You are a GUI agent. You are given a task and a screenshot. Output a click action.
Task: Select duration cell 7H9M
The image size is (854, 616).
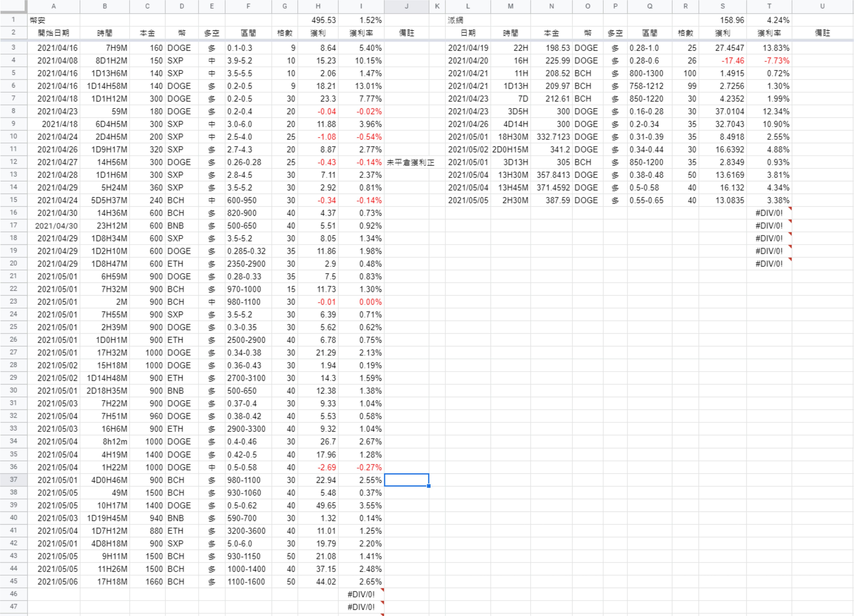(x=105, y=48)
